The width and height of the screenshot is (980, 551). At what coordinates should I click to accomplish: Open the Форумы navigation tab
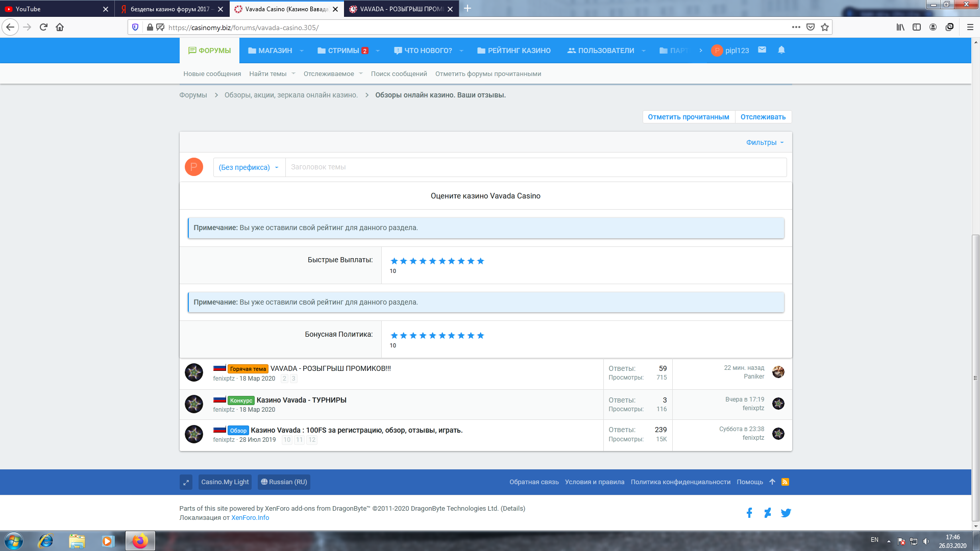pos(209,51)
